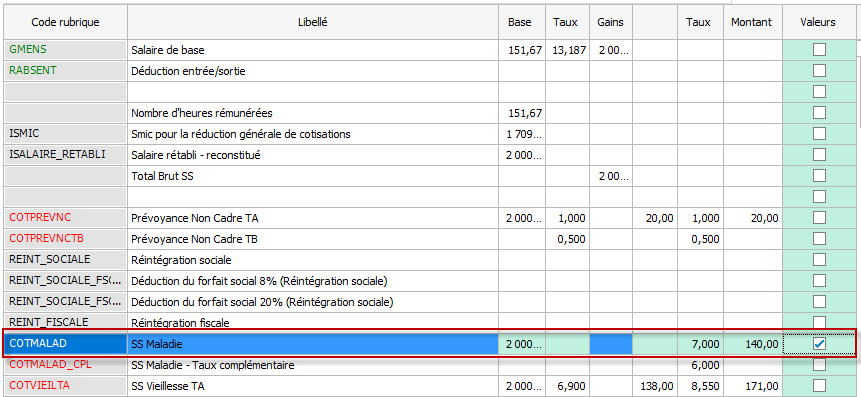Select the 13,187 Taux cell of Salaire de base
This screenshot has height=397, width=861.
coord(567,50)
